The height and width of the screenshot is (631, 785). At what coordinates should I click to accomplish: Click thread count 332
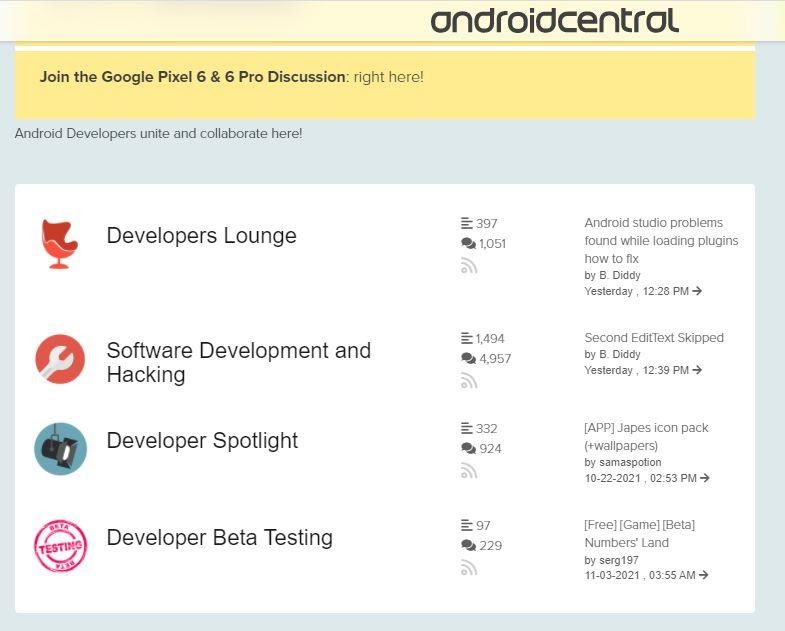coord(487,429)
